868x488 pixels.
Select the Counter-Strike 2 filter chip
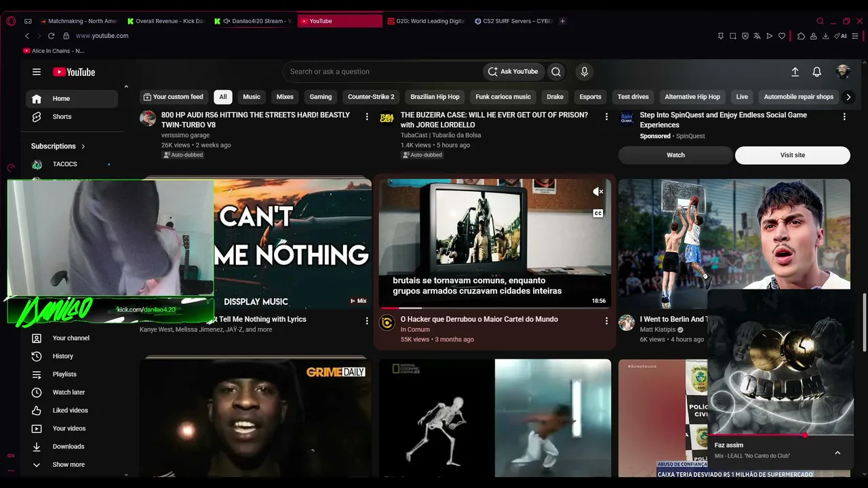click(371, 97)
